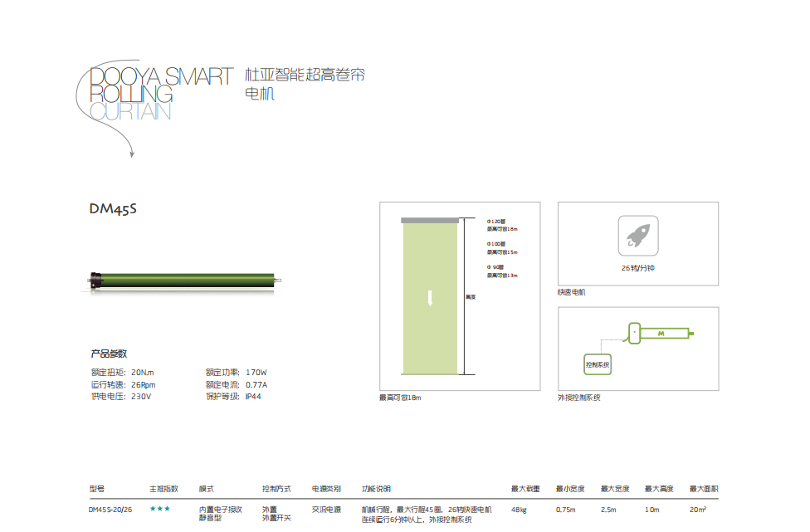Click the DM45S-20/26 model cell
This screenshot has height=532, width=810.
coord(110,510)
